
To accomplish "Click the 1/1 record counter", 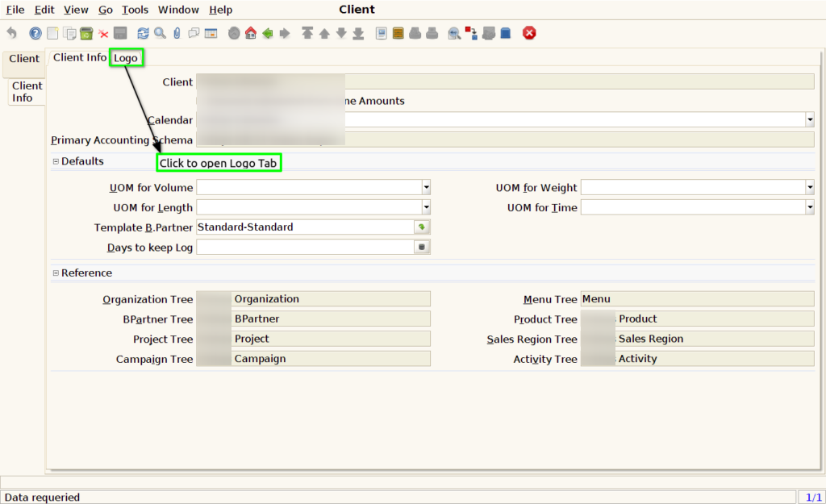I will [x=813, y=498].
